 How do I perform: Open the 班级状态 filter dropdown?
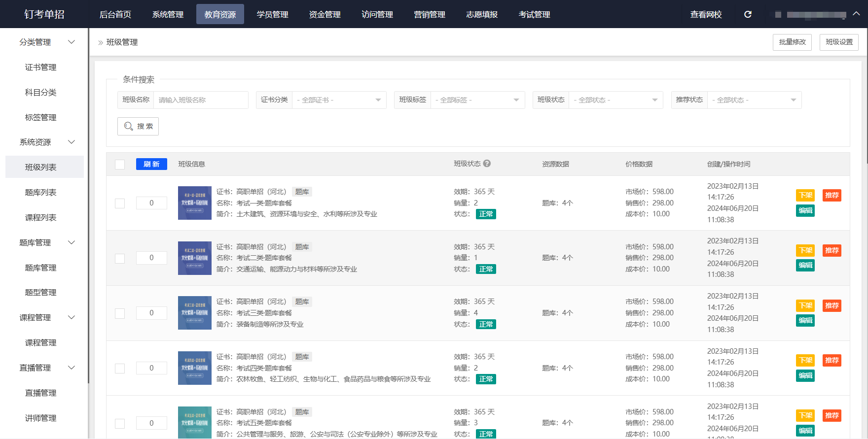click(x=615, y=100)
